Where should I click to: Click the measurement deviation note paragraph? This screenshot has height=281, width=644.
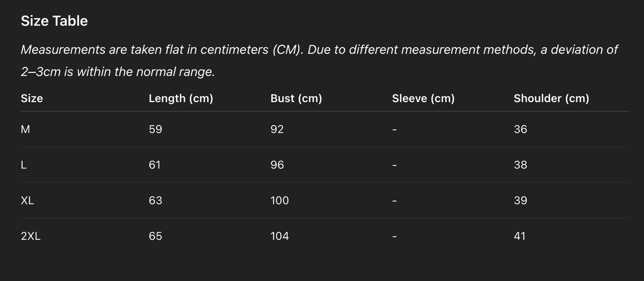pos(319,61)
